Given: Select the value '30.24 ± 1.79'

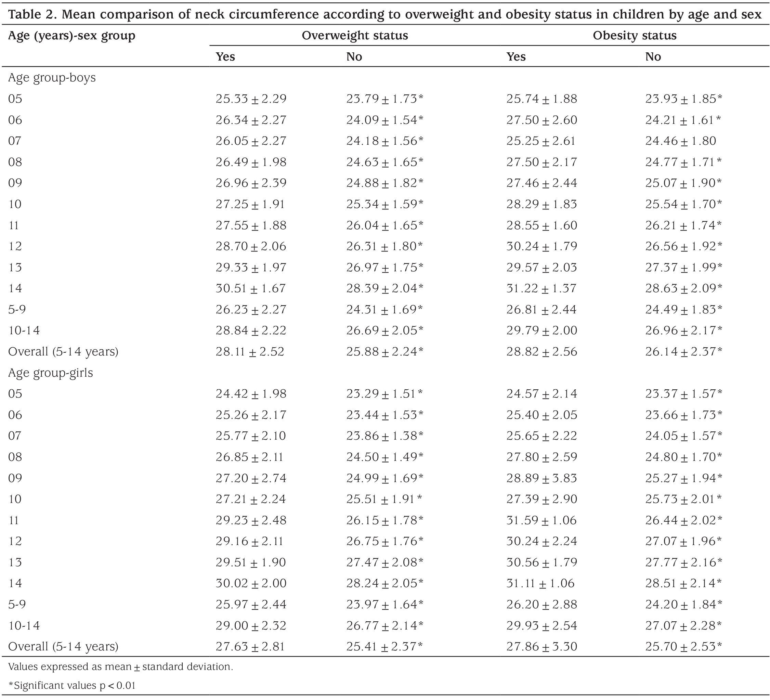Looking at the screenshot, I should [x=541, y=246].
